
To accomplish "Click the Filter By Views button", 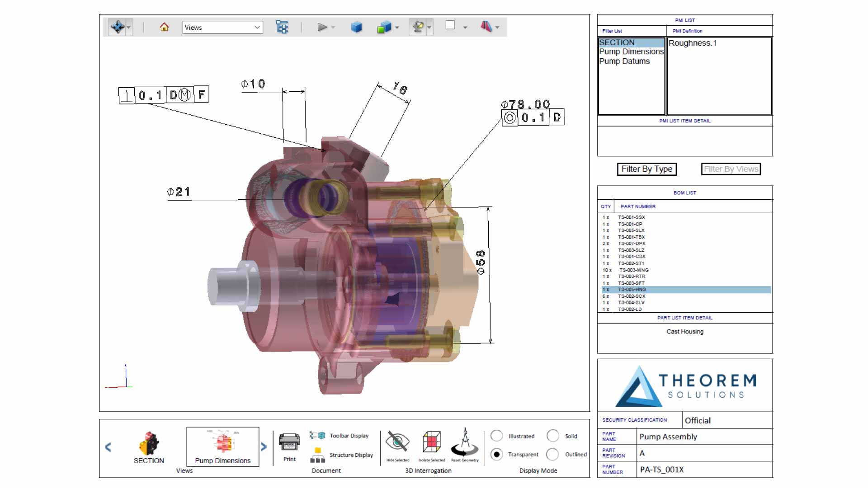I will [x=731, y=169].
